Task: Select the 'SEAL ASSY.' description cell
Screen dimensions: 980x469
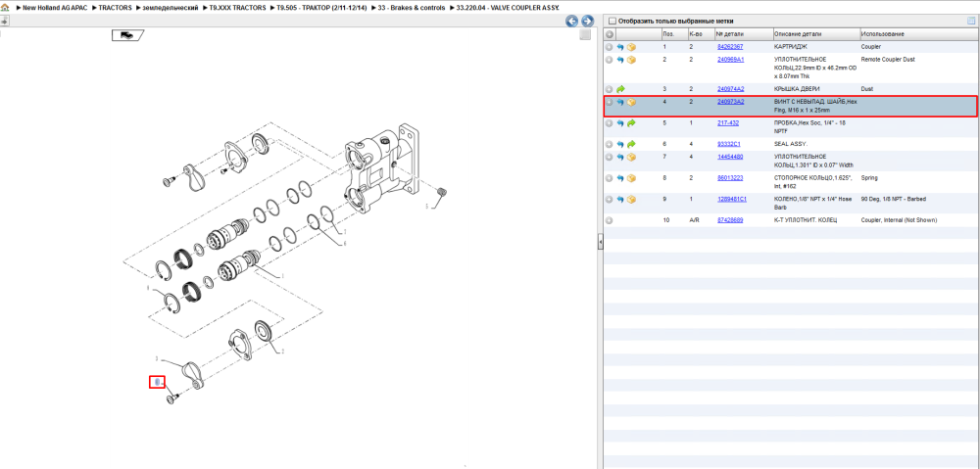Action: tap(789, 144)
